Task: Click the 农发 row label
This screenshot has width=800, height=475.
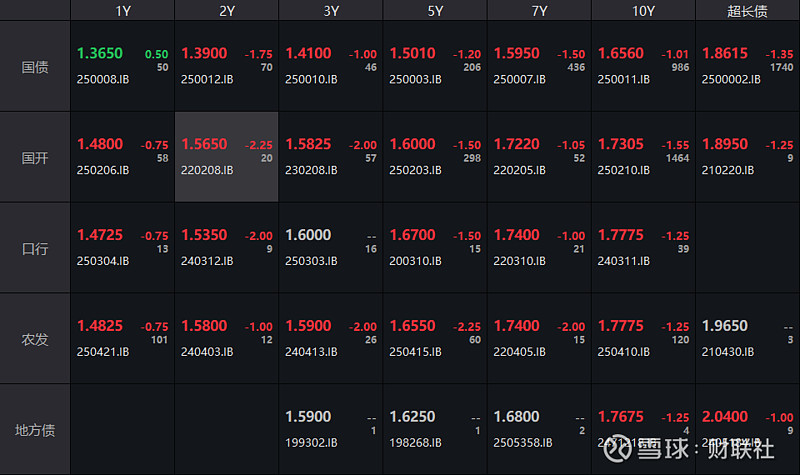Action: point(35,339)
